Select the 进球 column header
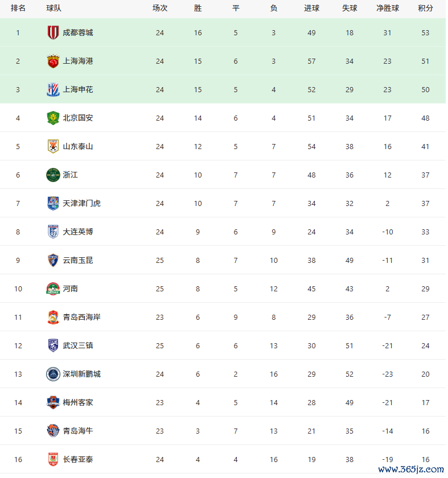 click(x=311, y=8)
